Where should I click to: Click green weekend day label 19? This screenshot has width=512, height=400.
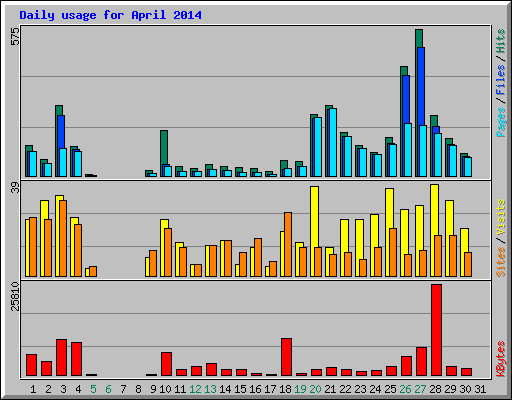coord(300,389)
